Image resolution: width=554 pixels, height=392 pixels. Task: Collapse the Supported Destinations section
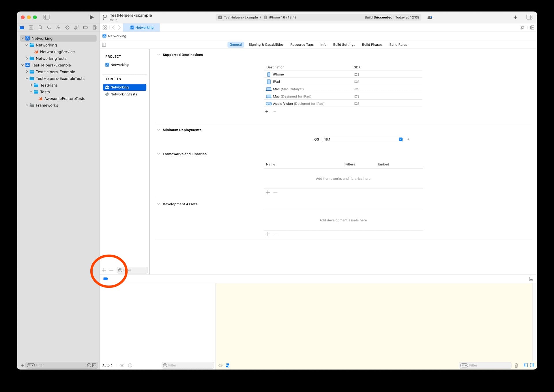pyautogui.click(x=158, y=55)
